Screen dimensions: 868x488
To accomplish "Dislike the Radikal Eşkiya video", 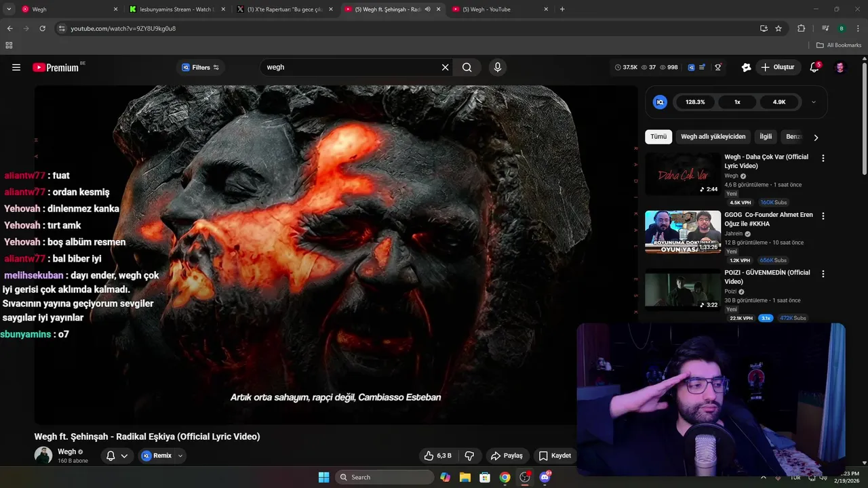I will coord(469,455).
